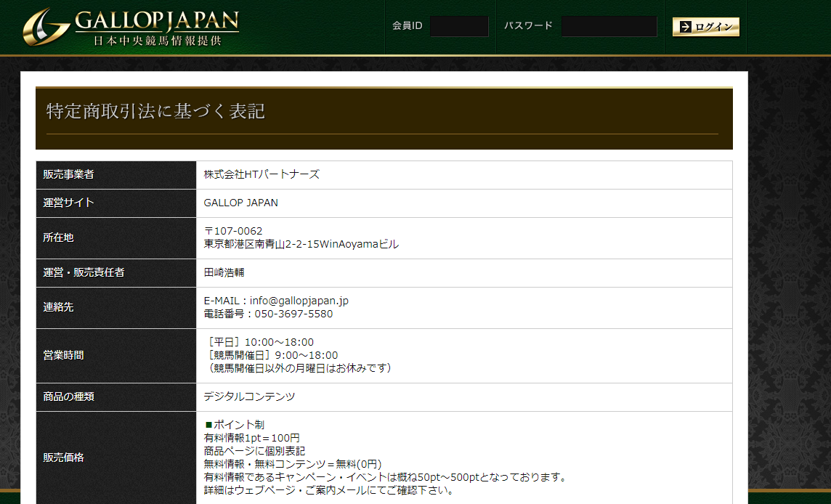The height and width of the screenshot is (504, 831).
Task: Click the 会員ID label
Action: (x=407, y=25)
